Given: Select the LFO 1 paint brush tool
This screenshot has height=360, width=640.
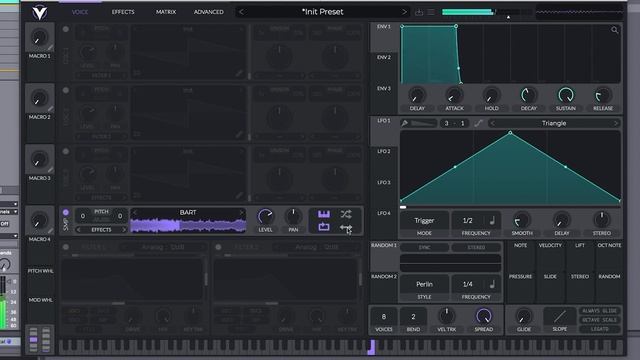Looking at the screenshot, I should coord(404,123).
